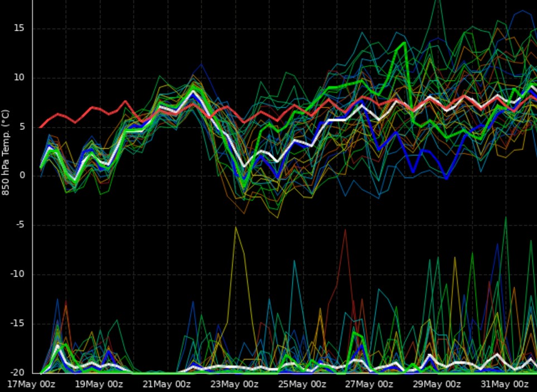
Task: Click the '17May 00z' date label
Action: pos(31,384)
